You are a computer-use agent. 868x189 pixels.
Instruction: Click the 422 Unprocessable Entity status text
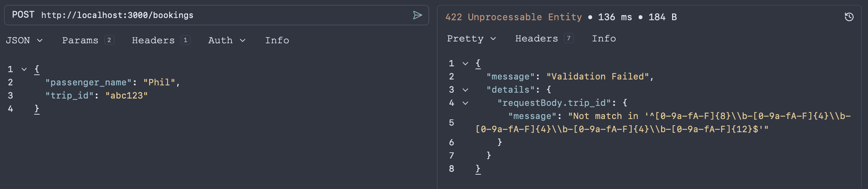514,17
